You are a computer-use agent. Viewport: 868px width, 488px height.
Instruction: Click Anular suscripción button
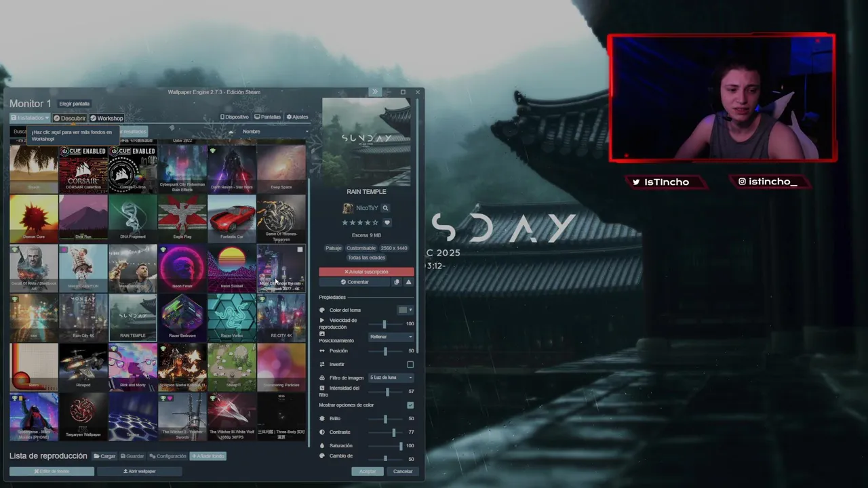click(366, 272)
